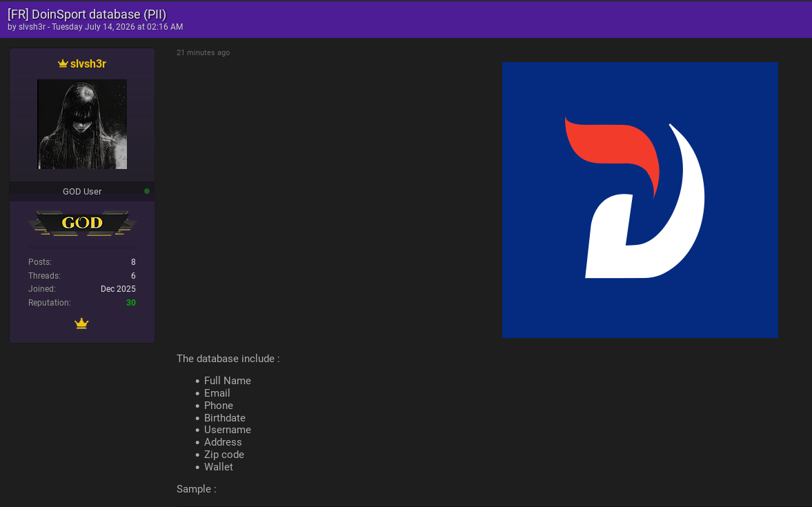The image size is (812, 507).
Task: Click the green online status dot
Action: point(147,191)
